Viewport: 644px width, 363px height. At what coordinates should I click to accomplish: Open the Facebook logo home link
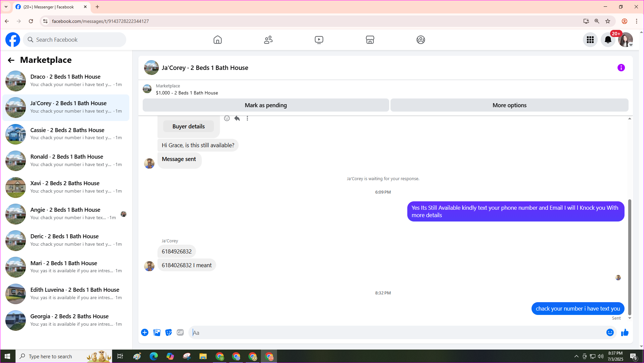[13, 40]
